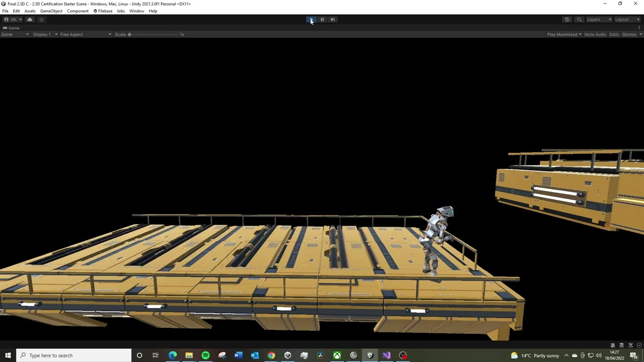The width and height of the screenshot is (644, 362).
Task: Open the GameObject menu
Action: (x=51, y=11)
